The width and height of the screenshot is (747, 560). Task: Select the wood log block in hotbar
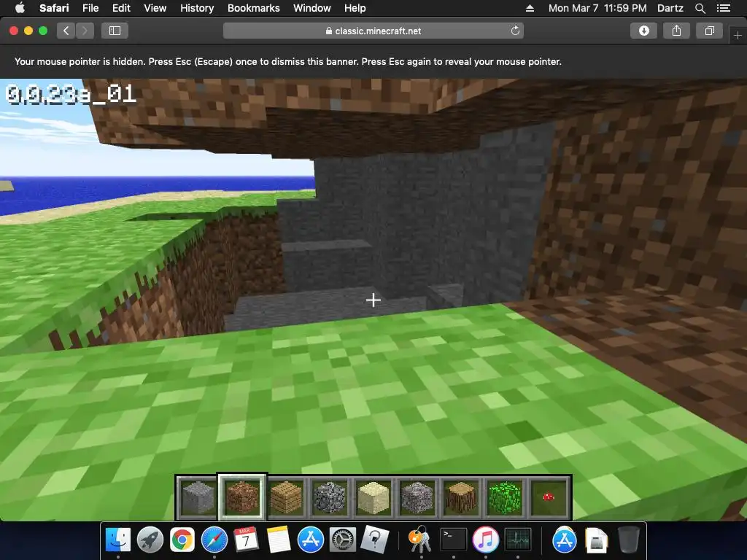coord(461,497)
